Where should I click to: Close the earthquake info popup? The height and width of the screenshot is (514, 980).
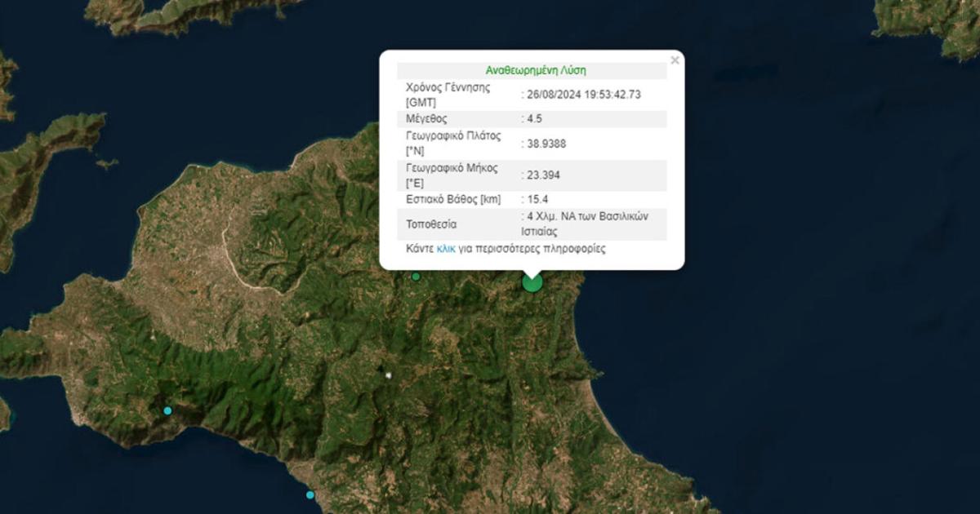675,60
